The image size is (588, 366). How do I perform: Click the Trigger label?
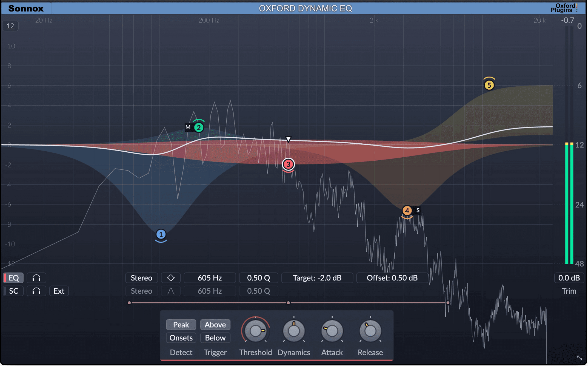(x=215, y=353)
